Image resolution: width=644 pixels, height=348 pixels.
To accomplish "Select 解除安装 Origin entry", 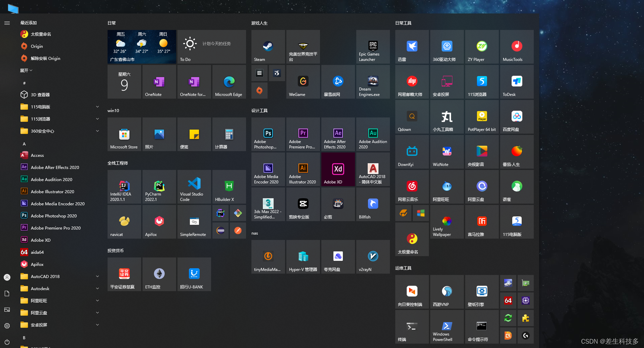I will click(x=60, y=58).
